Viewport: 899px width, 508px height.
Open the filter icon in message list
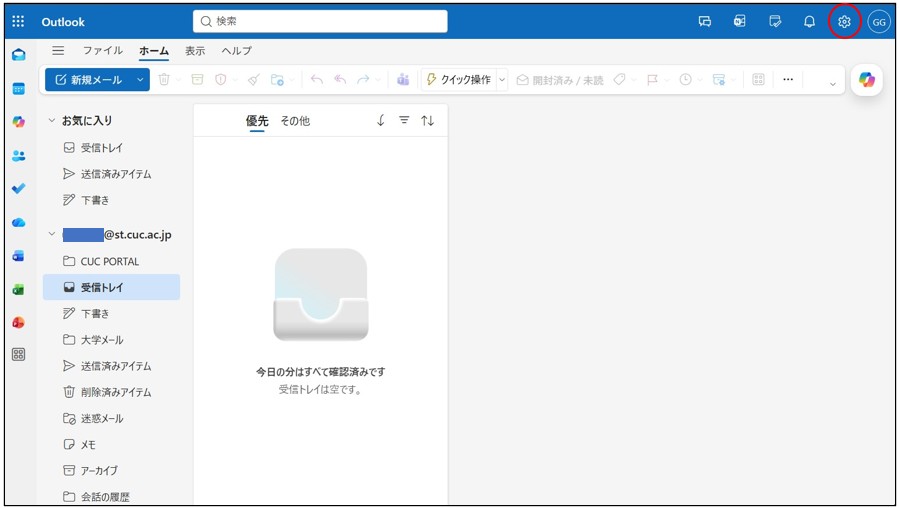tap(404, 120)
